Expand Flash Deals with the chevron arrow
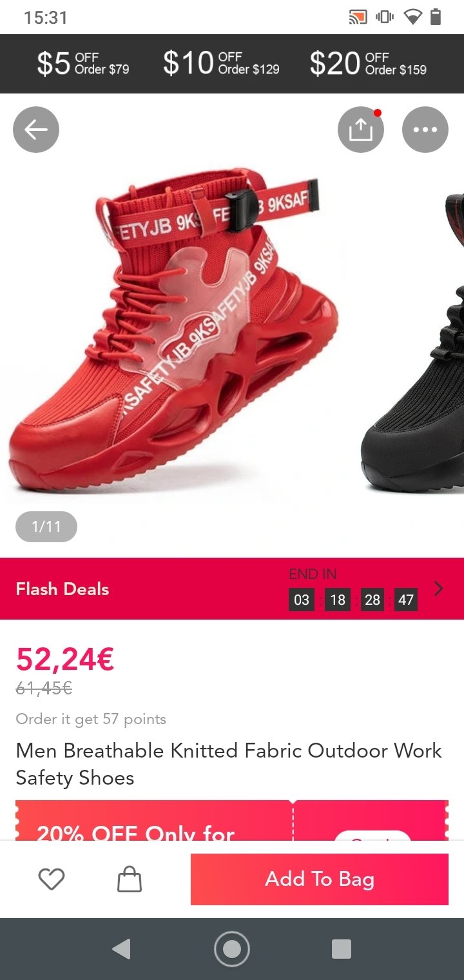 439,588
